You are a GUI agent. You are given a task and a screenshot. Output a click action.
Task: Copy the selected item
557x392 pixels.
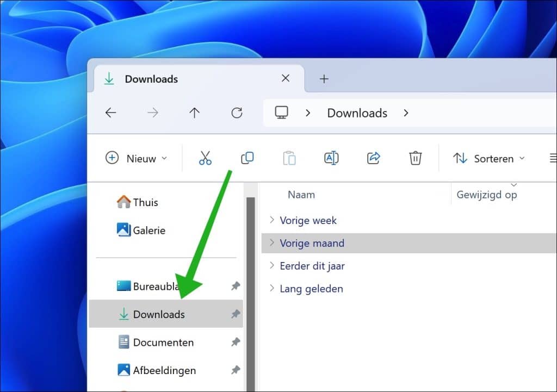(247, 158)
